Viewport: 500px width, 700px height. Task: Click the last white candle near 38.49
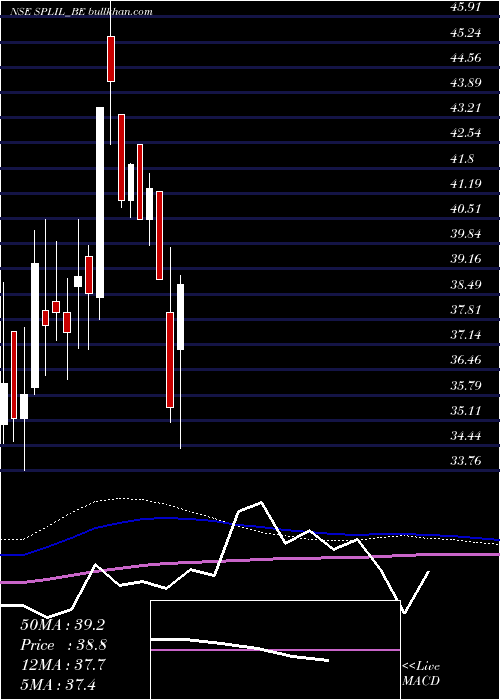click(x=180, y=317)
